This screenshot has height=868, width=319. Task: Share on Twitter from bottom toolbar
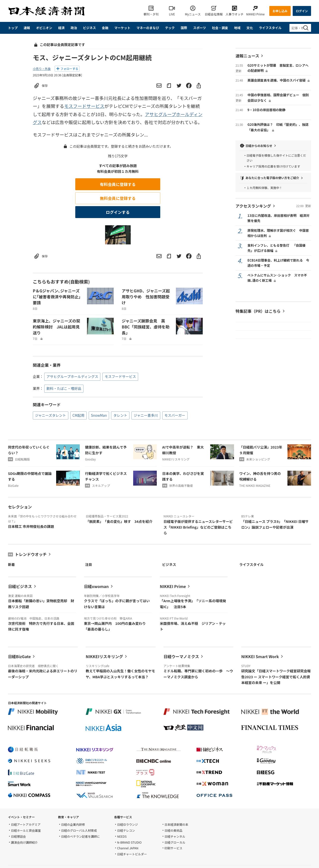(179, 256)
